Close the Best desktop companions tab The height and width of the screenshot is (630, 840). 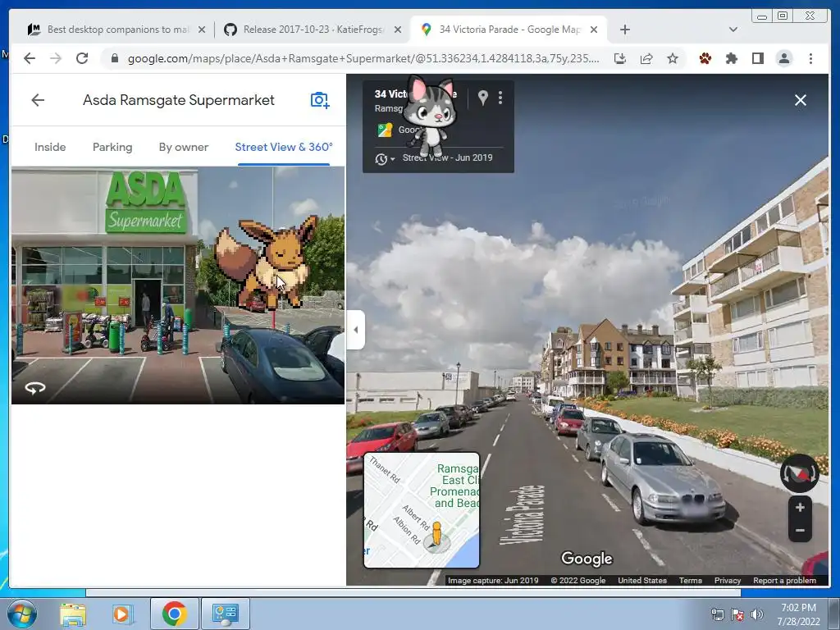point(202,30)
